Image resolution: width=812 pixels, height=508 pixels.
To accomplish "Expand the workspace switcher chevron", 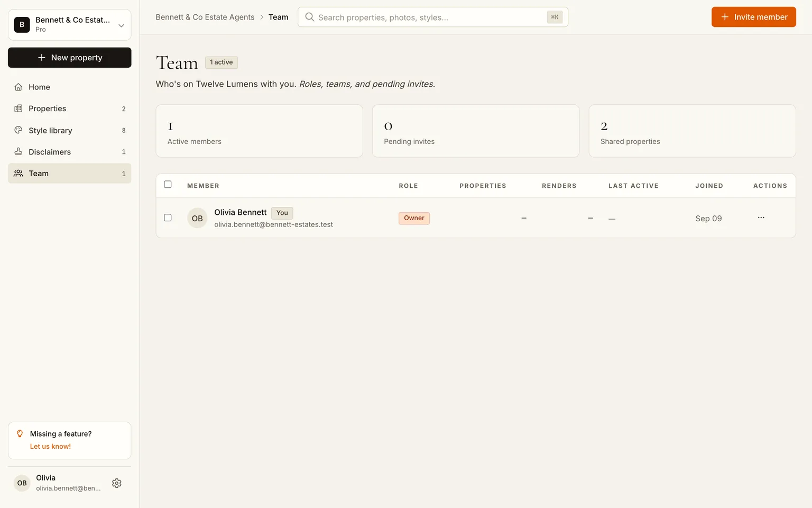I will pyautogui.click(x=121, y=25).
